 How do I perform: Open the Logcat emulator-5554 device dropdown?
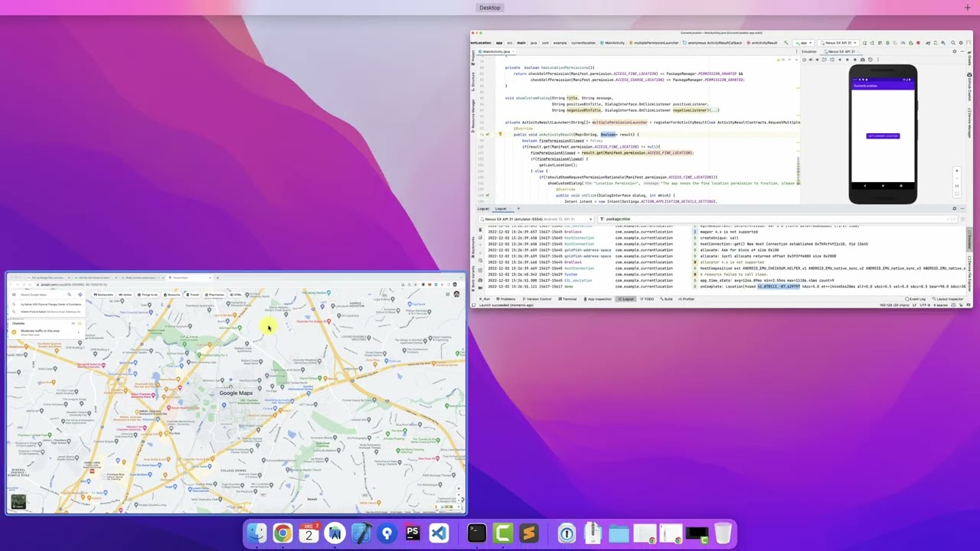pyautogui.click(x=536, y=219)
